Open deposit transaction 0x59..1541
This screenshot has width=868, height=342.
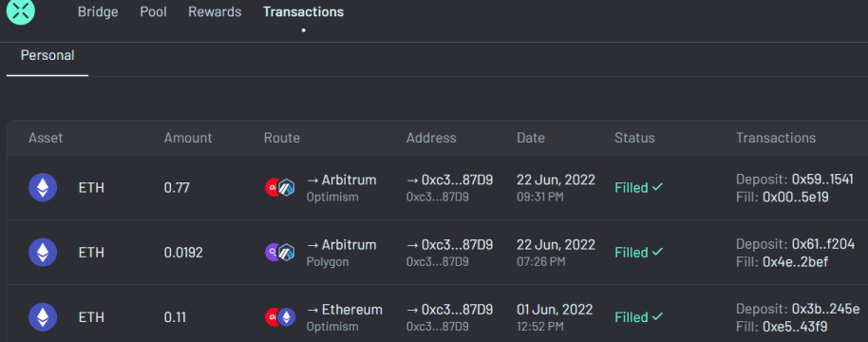pyautogui.click(x=822, y=180)
